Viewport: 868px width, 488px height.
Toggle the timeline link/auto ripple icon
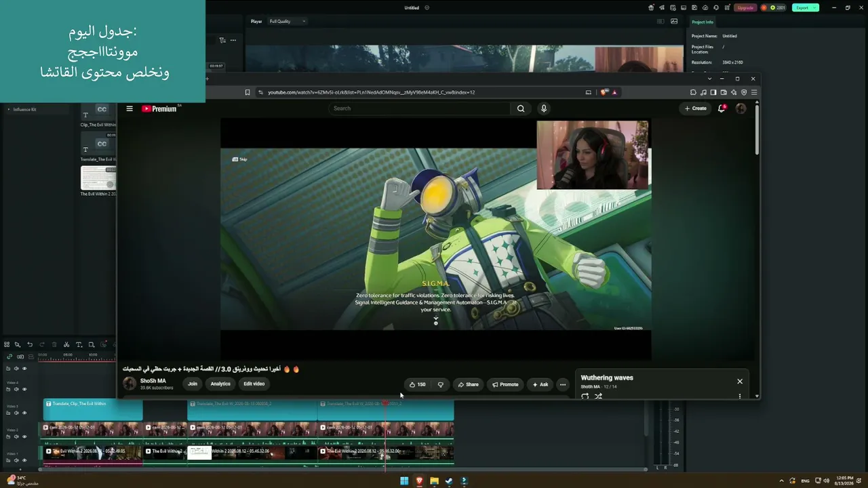[x=9, y=357]
